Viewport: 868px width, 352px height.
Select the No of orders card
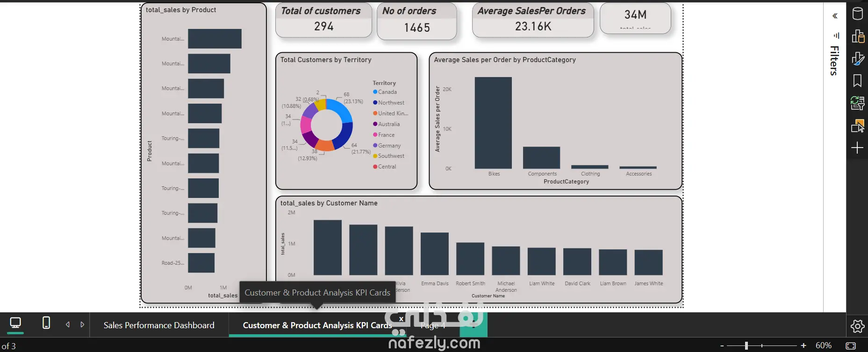pyautogui.click(x=416, y=21)
